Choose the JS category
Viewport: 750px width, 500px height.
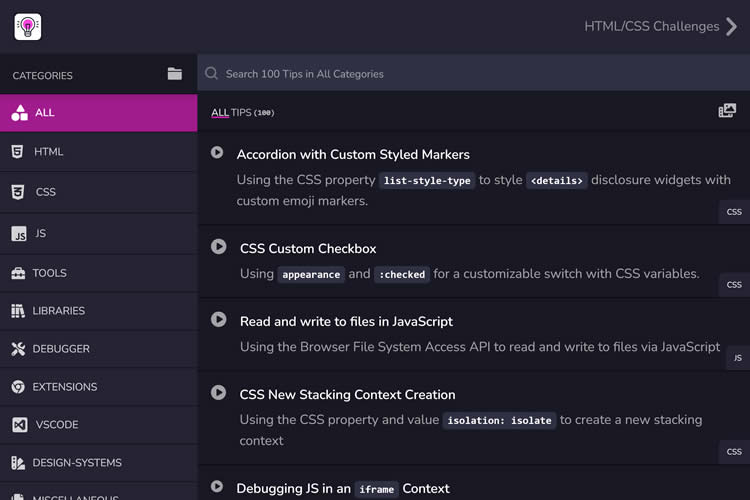click(x=40, y=234)
